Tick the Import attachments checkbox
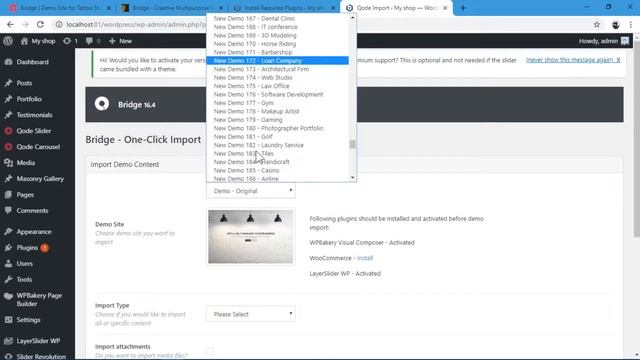640x360 pixels. click(x=210, y=350)
